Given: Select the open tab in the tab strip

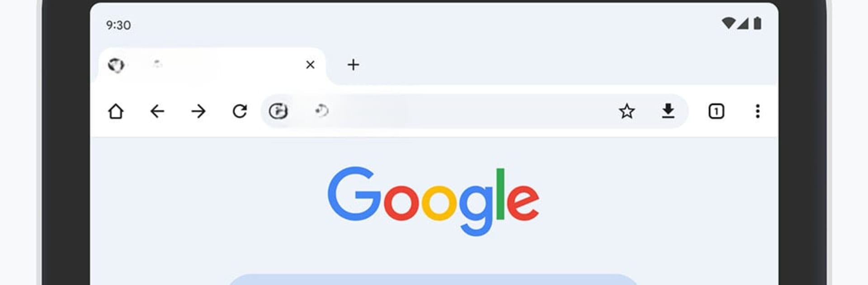Looking at the screenshot, I should (212, 66).
